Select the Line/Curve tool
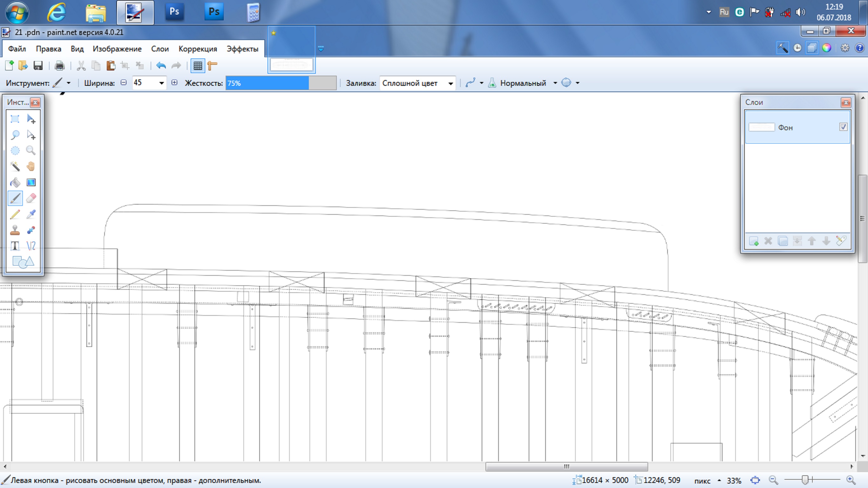This screenshot has height=488, width=868. coord(31,246)
